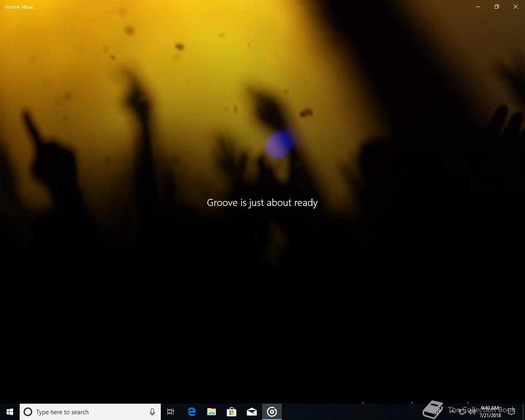This screenshot has height=420, width=525.
Task: Open the volume control tray icon
Action: tap(472, 412)
